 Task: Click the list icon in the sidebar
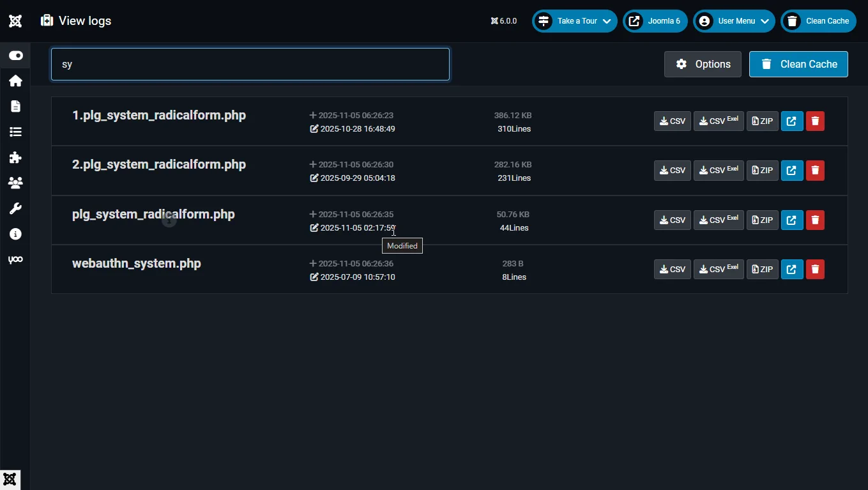point(15,132)
